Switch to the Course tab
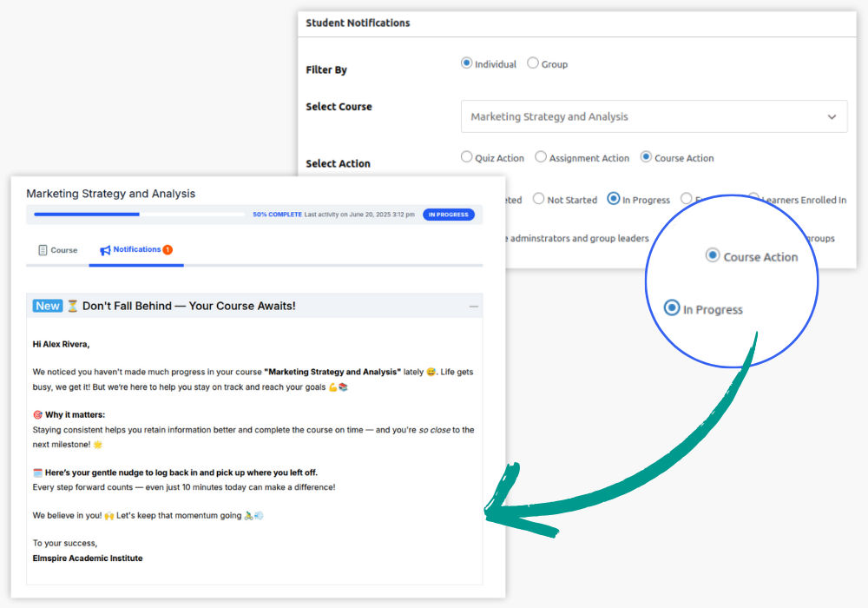The height and width of the screenshot is (608, 868). tap(58, 250)
